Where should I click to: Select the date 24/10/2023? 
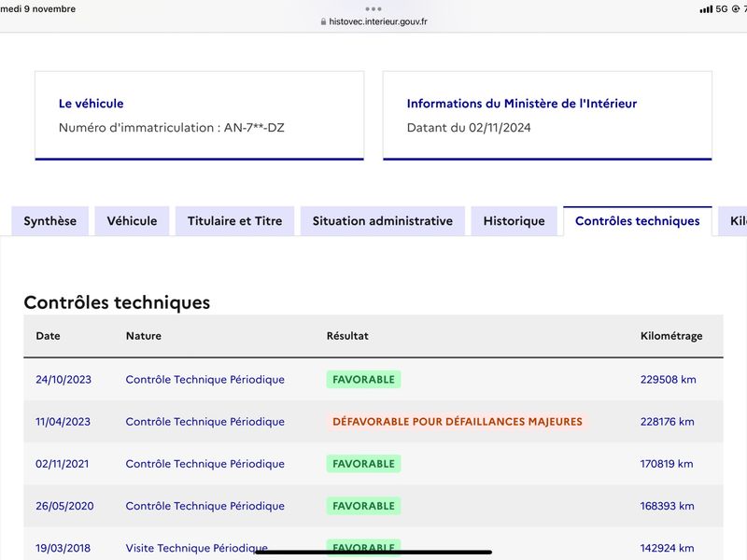point(63,380)
